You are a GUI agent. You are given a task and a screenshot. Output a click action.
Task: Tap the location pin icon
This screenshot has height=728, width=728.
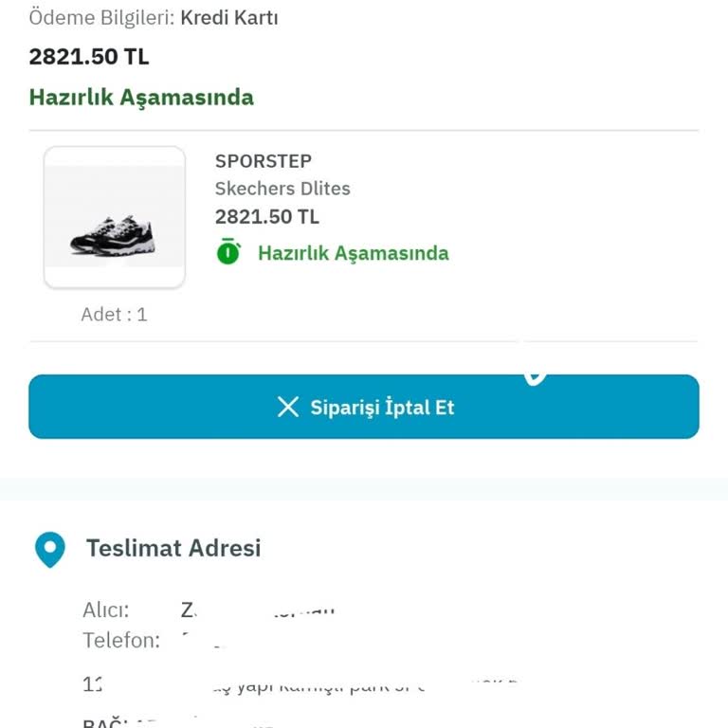click(x=49, y=549)
